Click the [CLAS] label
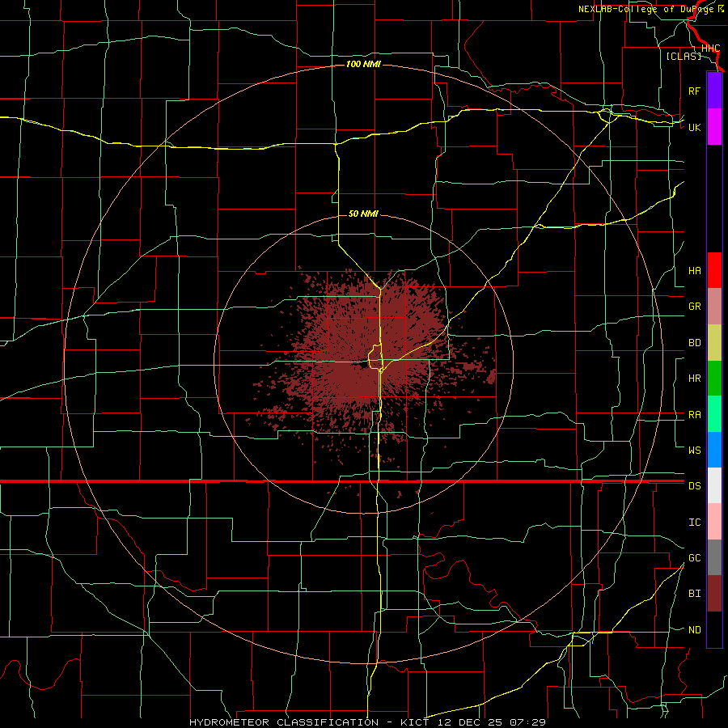This screenshot has height=728, width=728. (x=684, y=56)
